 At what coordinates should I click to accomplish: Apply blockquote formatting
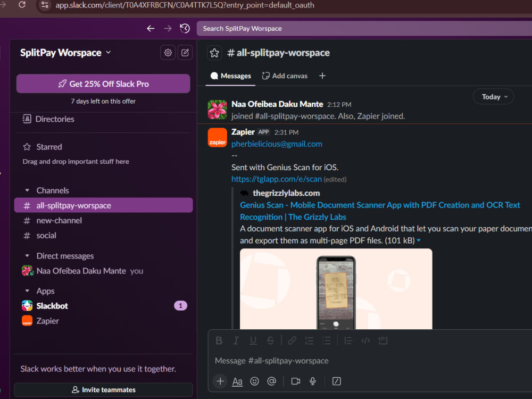tap(348, 340)
